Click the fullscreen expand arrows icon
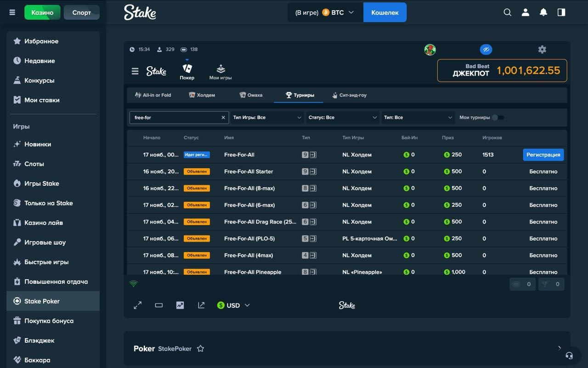This screenshot has width=588, height=368. (x=137, y=305)
